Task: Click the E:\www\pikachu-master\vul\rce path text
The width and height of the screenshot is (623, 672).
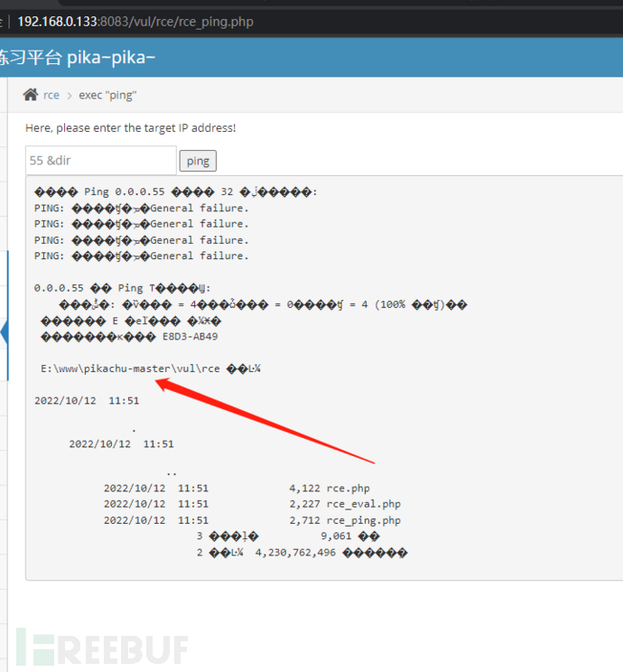Action: (130, 369)
